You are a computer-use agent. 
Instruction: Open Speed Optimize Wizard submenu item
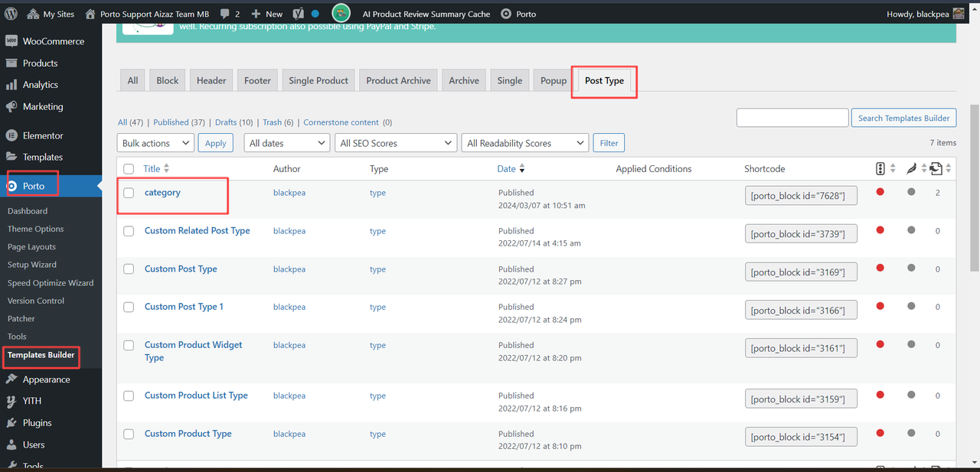pyautogui.click(x=51, y=283)
